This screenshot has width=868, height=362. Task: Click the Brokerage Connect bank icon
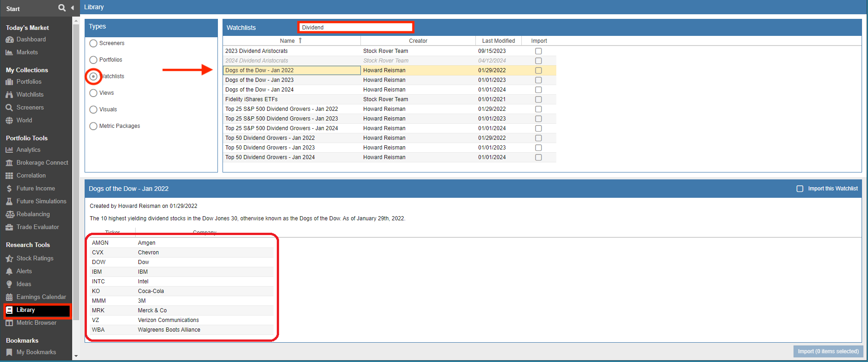click(x=9, y=163)
